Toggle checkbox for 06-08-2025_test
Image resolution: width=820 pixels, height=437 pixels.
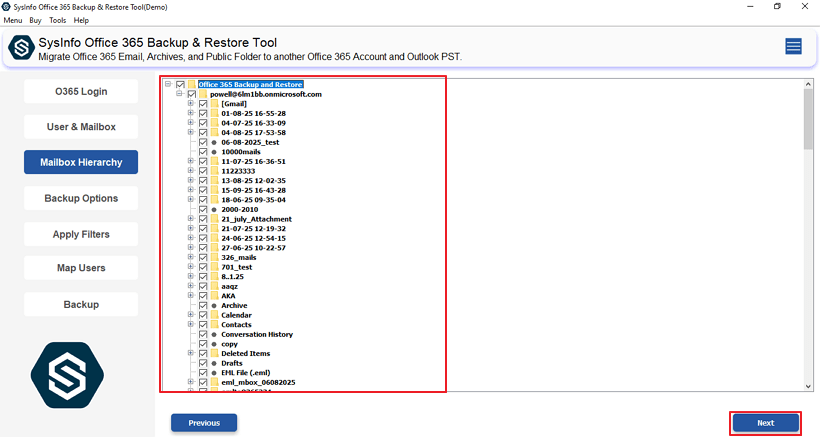(203, 142)
